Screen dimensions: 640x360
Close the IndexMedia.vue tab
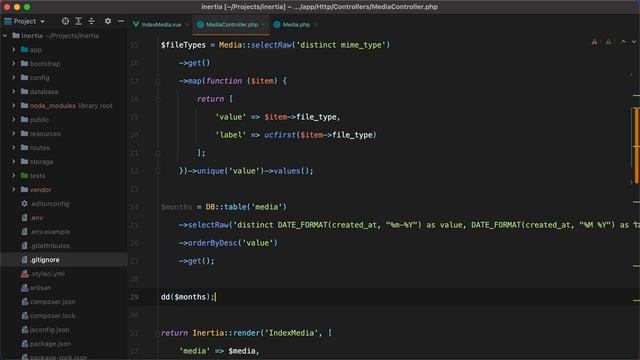(x=187, y=25)
